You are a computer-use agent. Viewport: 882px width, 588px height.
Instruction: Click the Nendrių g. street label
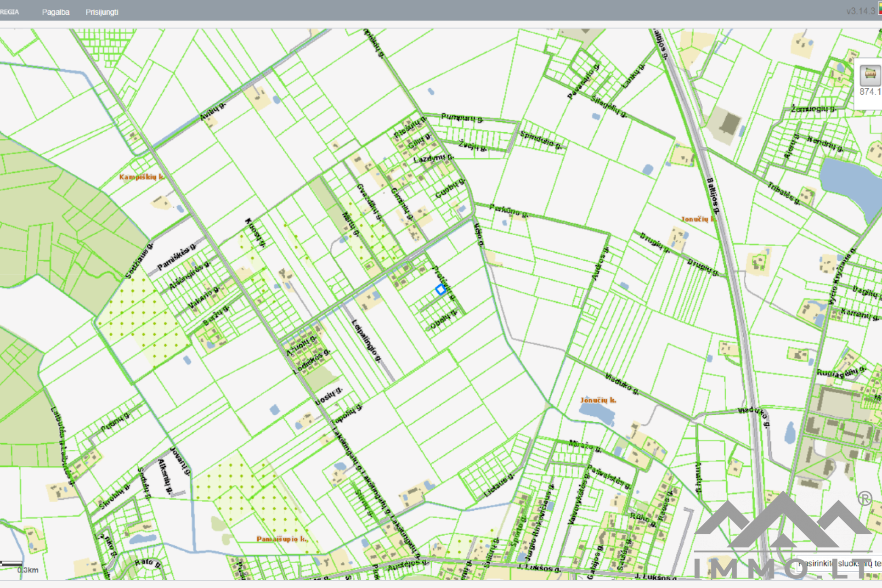825,144
